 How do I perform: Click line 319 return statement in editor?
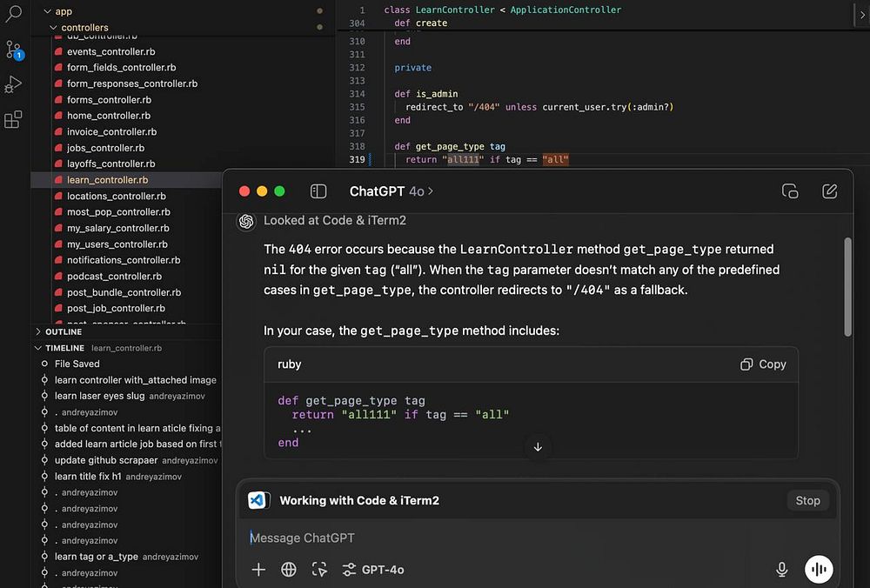pyautogui.click(x=486, y=160)
